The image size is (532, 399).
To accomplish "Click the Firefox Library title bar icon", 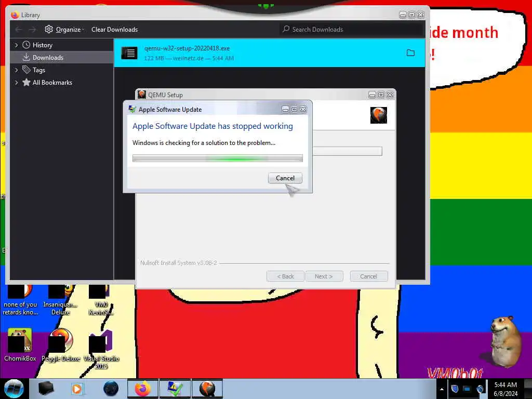I will click(15, 15).
